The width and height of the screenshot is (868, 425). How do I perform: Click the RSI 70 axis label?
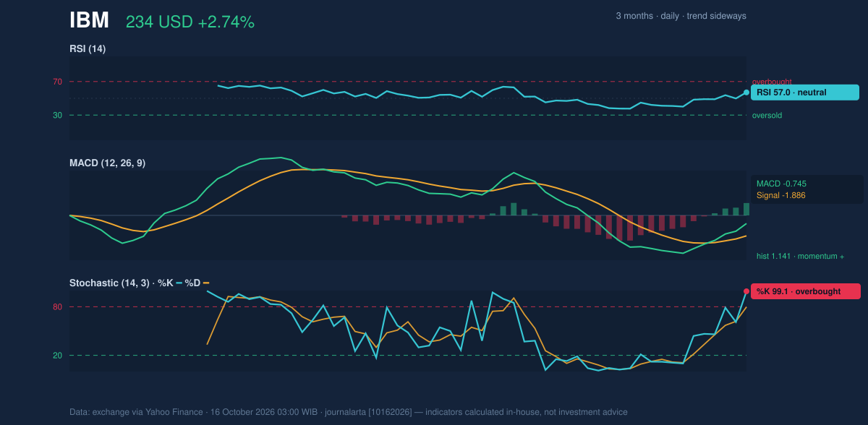click(57, 82)
